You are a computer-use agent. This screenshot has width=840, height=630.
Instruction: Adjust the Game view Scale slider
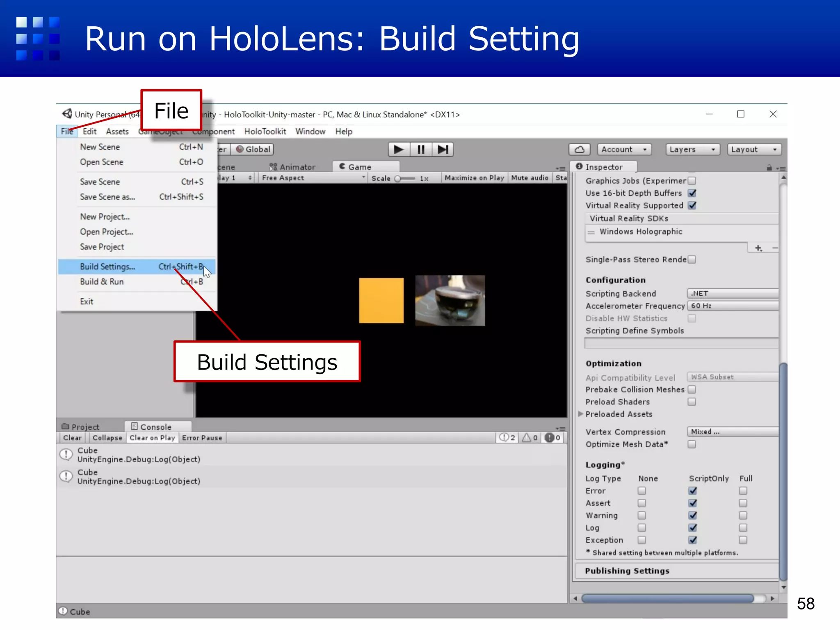pyautogui.click(x=405, y=178)
